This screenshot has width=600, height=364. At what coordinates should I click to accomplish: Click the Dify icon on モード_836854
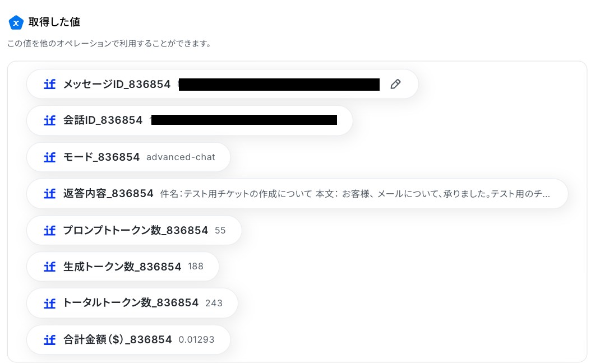pos(50,157)
